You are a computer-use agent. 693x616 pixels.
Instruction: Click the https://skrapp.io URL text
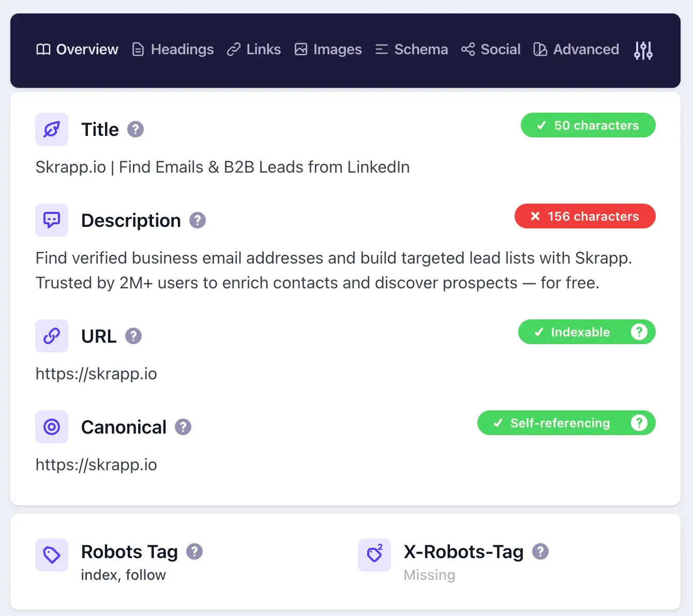click(x=96, y=374)
